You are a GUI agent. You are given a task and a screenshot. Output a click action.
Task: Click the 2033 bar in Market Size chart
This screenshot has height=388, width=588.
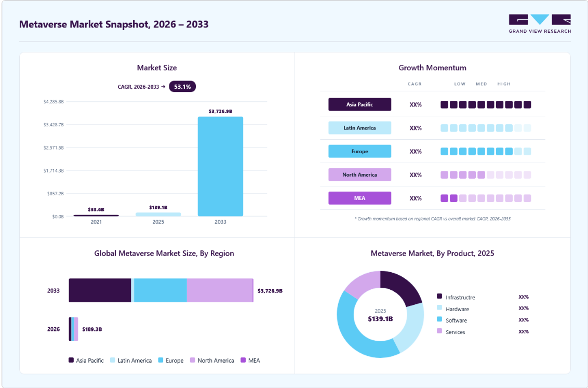220,166
